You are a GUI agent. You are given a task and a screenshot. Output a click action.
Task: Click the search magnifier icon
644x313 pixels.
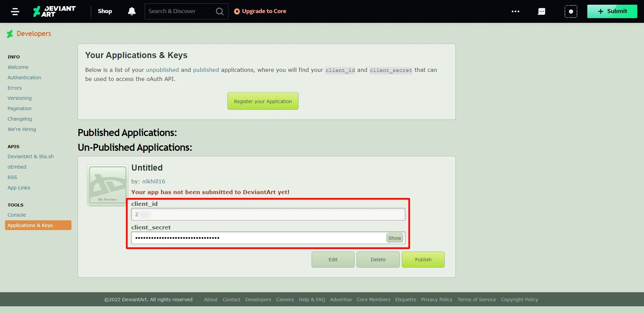(x=220, y=11)
